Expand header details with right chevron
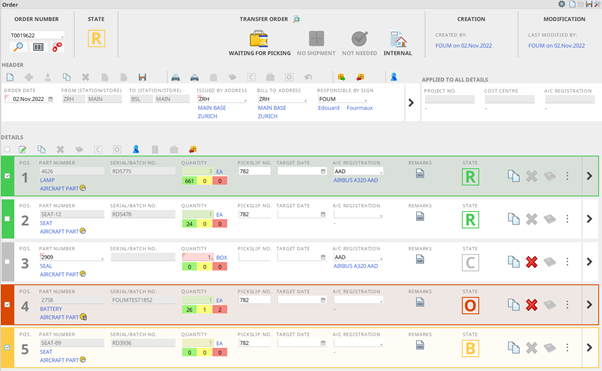 pos(411,103)
